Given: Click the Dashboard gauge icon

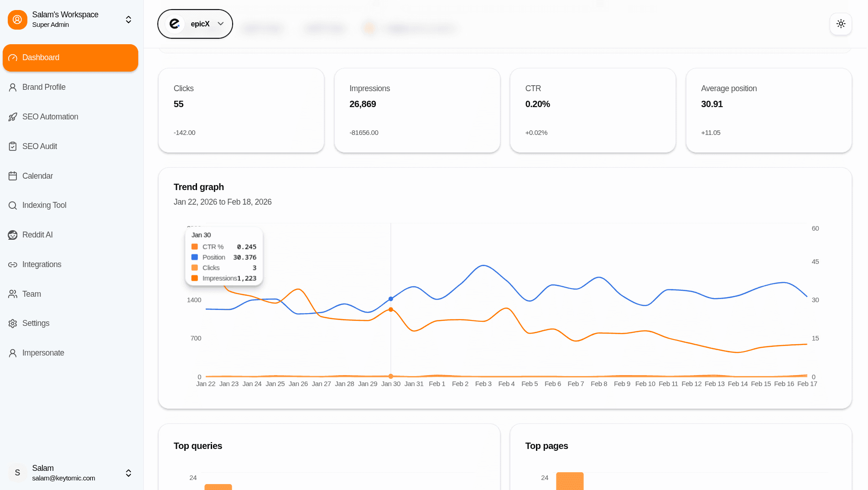Looking at the screenshot, I should tap(13, 58).
